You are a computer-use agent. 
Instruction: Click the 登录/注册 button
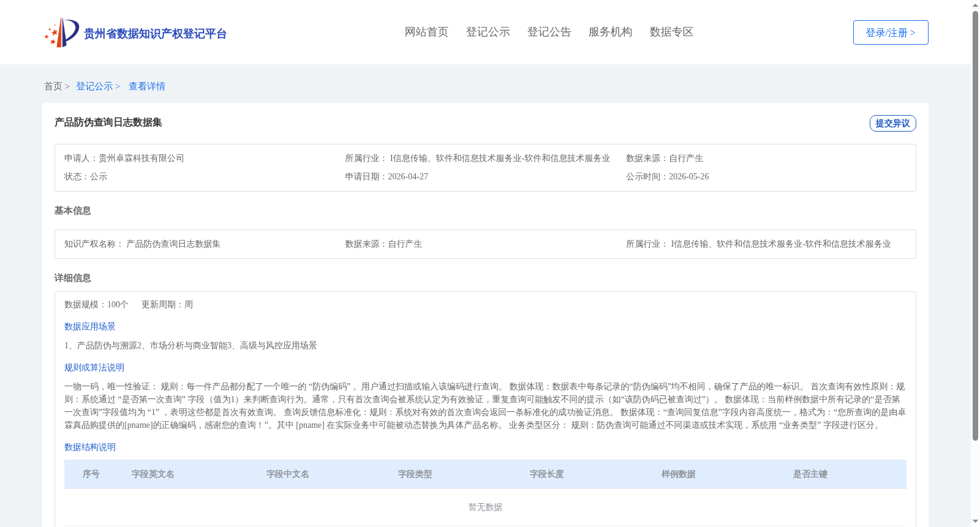891,32
